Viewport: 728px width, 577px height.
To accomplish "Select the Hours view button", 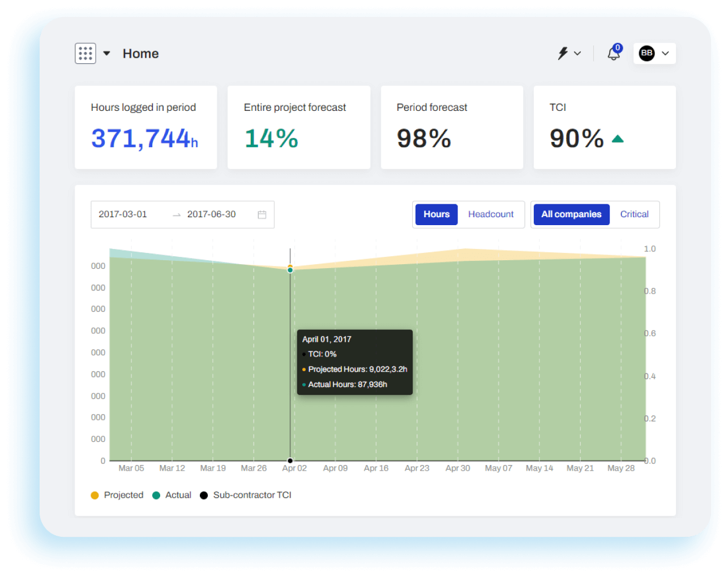I will point(436,214).
